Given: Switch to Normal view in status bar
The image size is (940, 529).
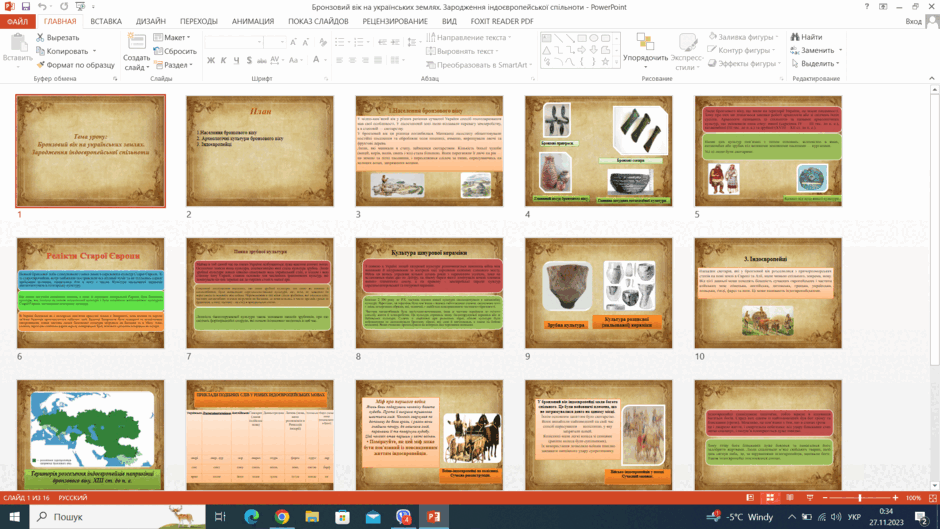Looking at the screenshot, I should (750, 498).
